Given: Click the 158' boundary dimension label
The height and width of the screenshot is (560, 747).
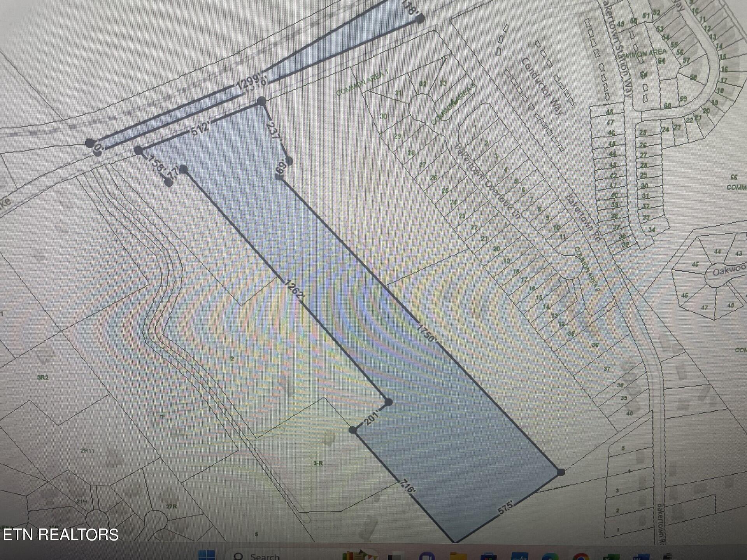Looking at the screenshot, I should click(x=156, y=164).
